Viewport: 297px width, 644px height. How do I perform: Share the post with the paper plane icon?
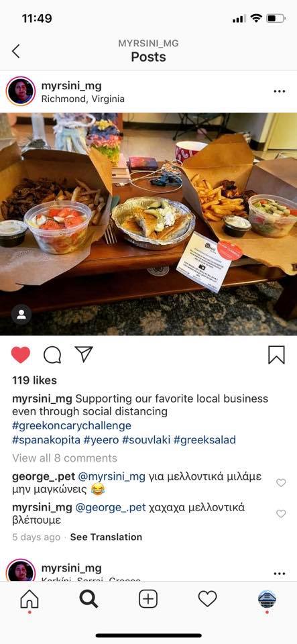point(84,354)
